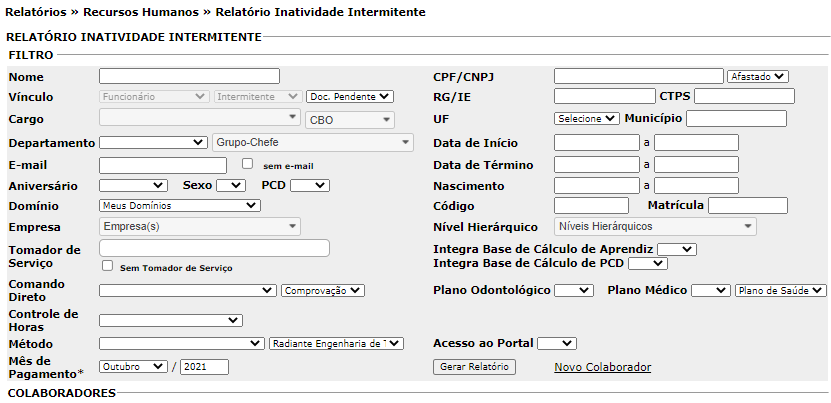
Task: Expand the 'Plano de Saúde' dropdown
Action: (780, 290)
